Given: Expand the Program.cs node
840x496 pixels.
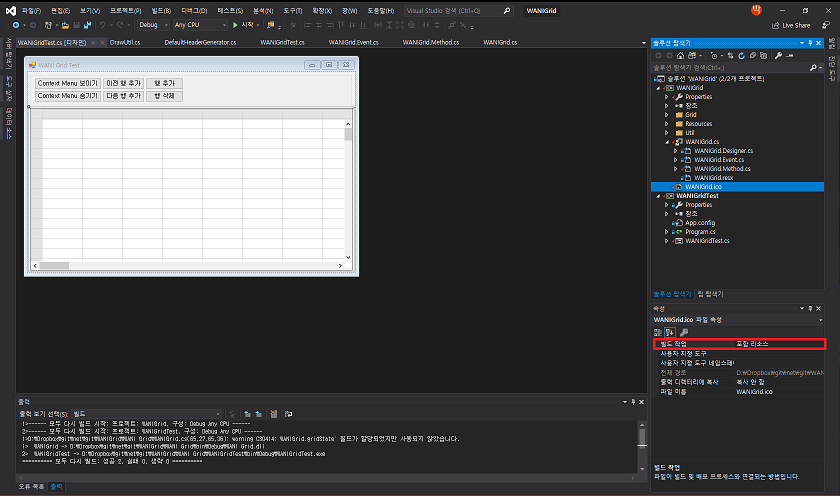Looking at the screenshot, I should click(667, 232).
